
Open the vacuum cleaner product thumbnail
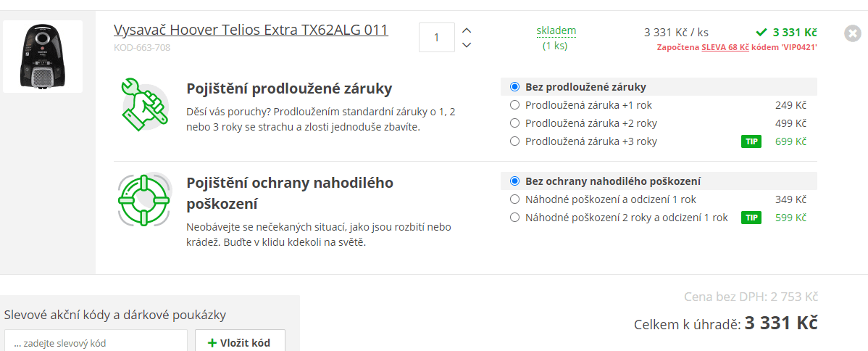43,57
